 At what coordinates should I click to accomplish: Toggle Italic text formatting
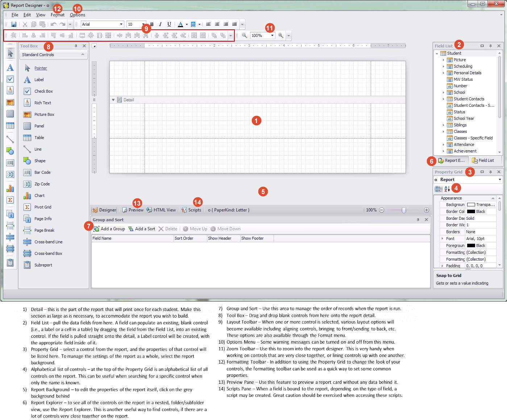pos(160,24)
